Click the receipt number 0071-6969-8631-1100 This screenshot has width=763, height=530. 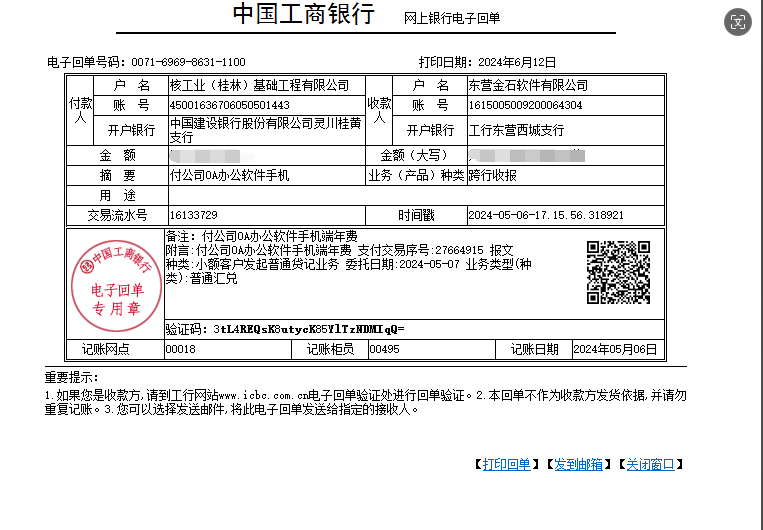coord(188,62)
